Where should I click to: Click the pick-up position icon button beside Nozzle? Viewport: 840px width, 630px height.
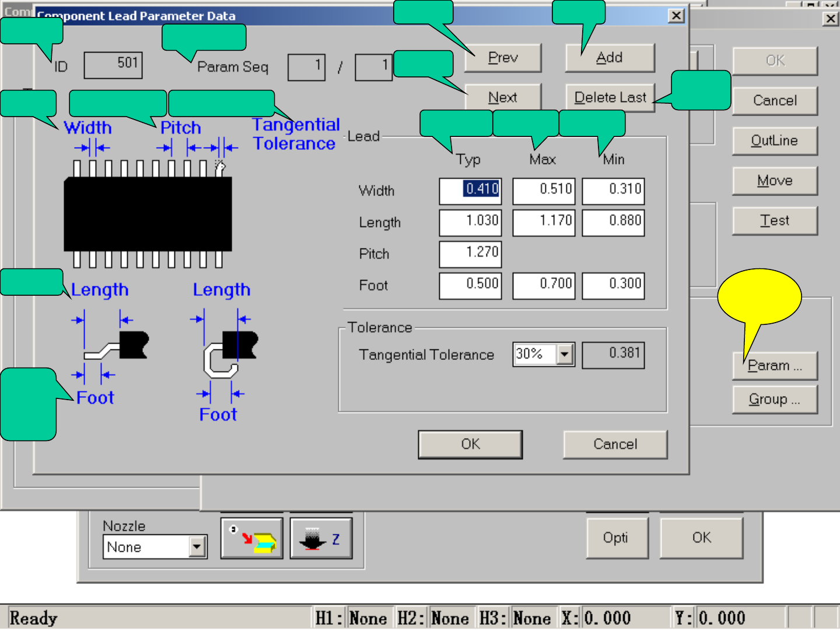(252, 538)
